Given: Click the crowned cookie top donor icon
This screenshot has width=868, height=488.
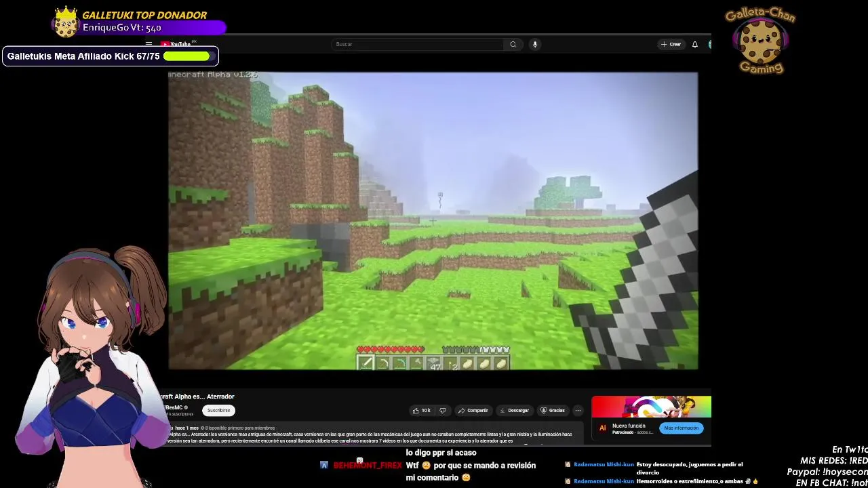Looking at the screenshot, I should click(x=66, y=22).
